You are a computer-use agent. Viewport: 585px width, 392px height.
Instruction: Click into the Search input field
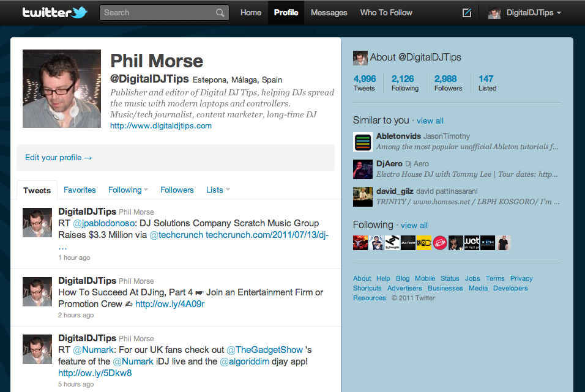(158, 13)
